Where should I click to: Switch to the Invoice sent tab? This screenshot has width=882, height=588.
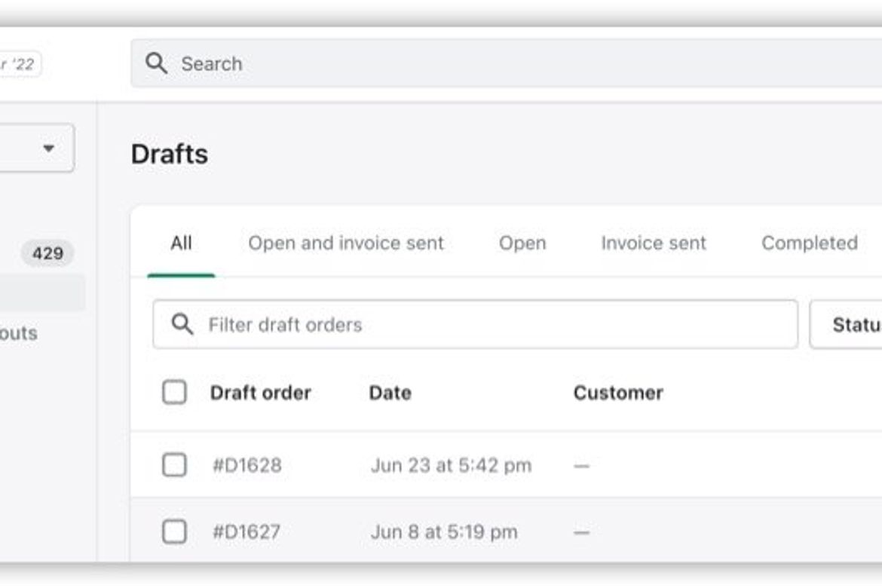[x=653, y=243]
